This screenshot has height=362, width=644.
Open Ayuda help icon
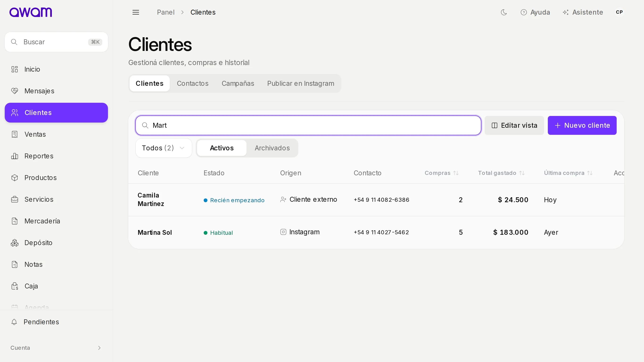pos(524,12)
